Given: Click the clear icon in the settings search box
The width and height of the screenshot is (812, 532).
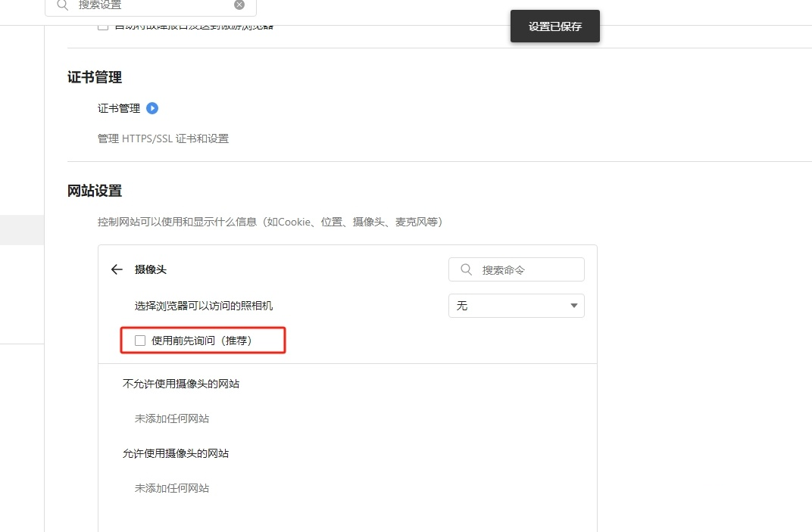Looking at the screenshot, I should (x=239, y=5).
